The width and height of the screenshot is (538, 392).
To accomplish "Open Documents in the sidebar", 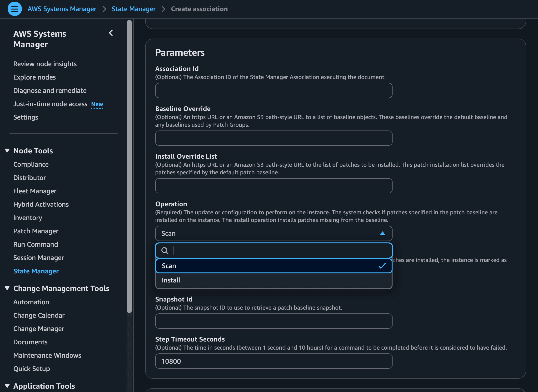I will point(30,342).
